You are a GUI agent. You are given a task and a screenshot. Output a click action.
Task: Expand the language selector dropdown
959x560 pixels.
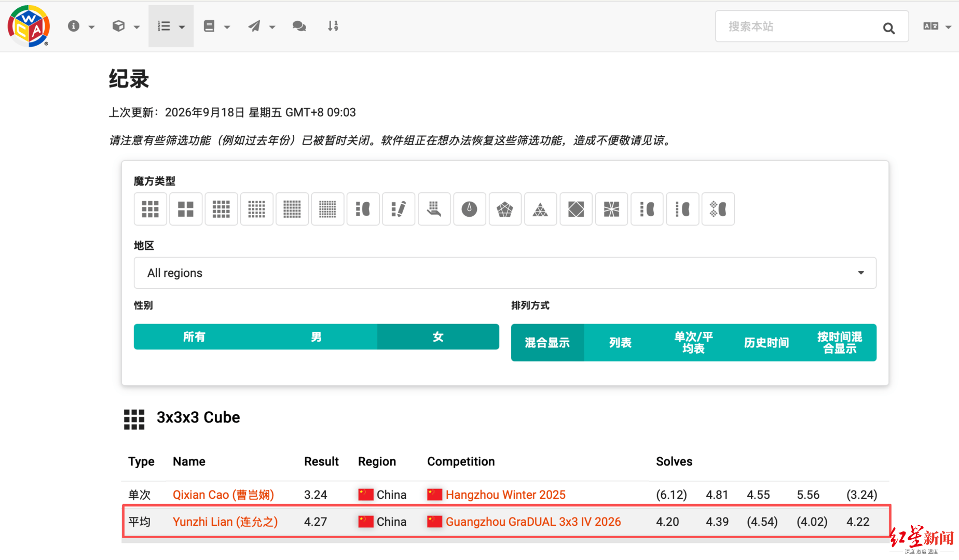click(x=937, y=26)
